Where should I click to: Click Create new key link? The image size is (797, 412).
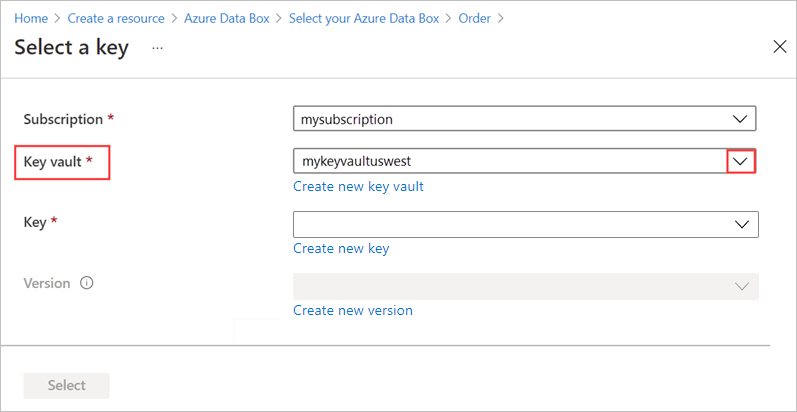(341, 248)
